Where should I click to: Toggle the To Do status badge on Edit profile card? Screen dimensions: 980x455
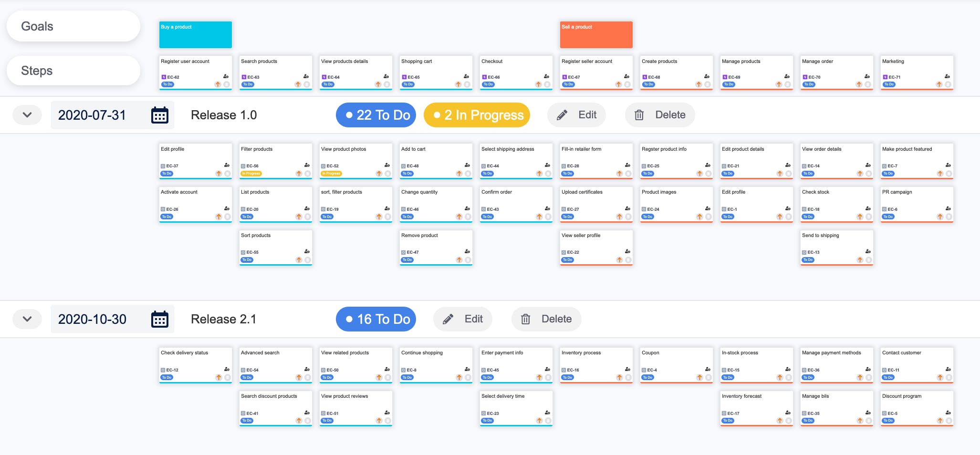pyautogui.click(x=167, y=173)
